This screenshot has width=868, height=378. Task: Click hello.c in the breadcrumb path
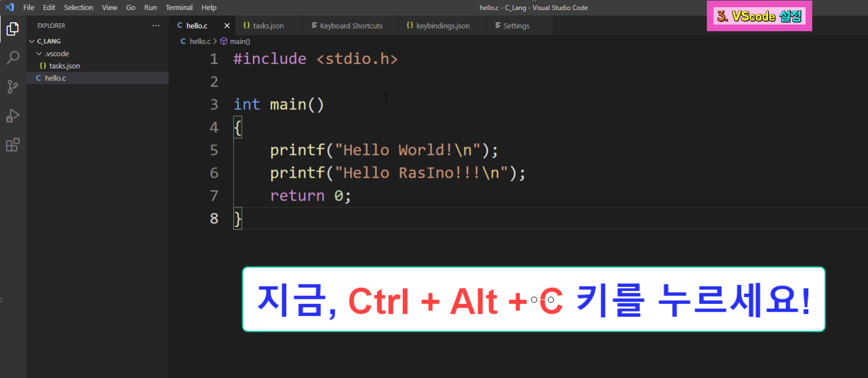(200, 41)
